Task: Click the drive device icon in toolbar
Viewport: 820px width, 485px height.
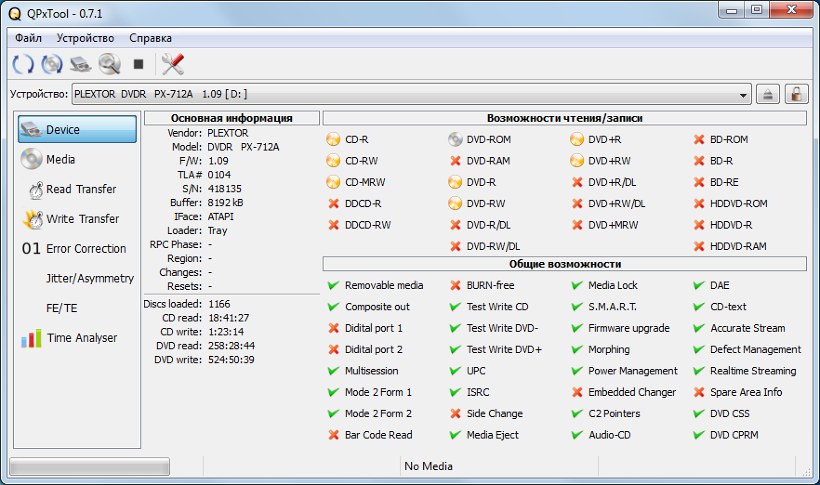Action: tap(80, 64)
